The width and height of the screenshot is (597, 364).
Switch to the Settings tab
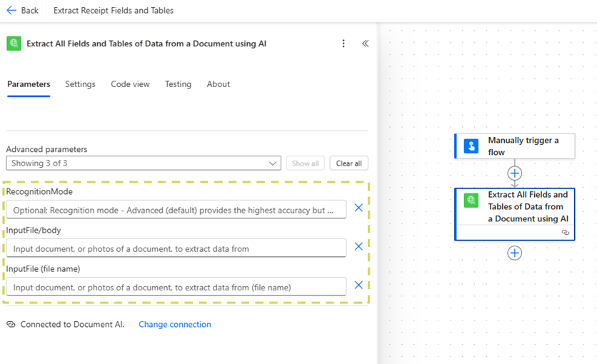(80, 84)
